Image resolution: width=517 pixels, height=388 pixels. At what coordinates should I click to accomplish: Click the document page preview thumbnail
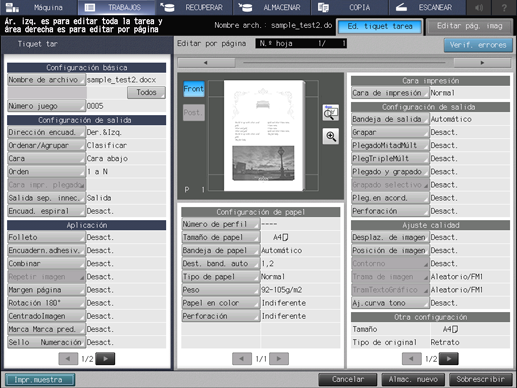(x=264, y=135)
